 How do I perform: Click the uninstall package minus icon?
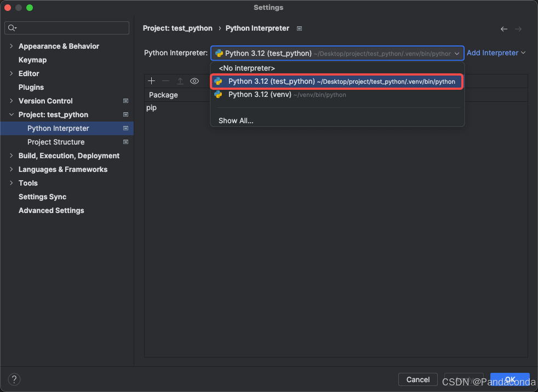click(165, 81)
